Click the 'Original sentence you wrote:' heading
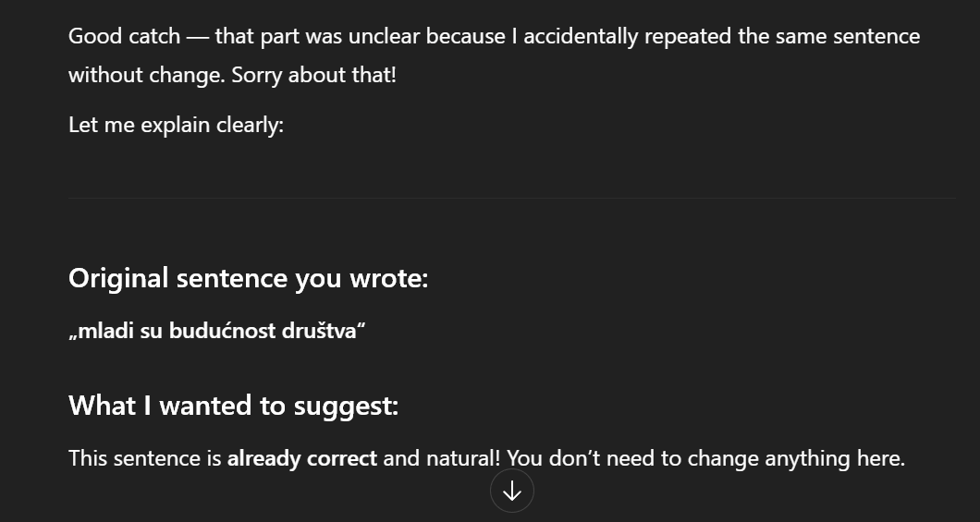 pos(248,277)
